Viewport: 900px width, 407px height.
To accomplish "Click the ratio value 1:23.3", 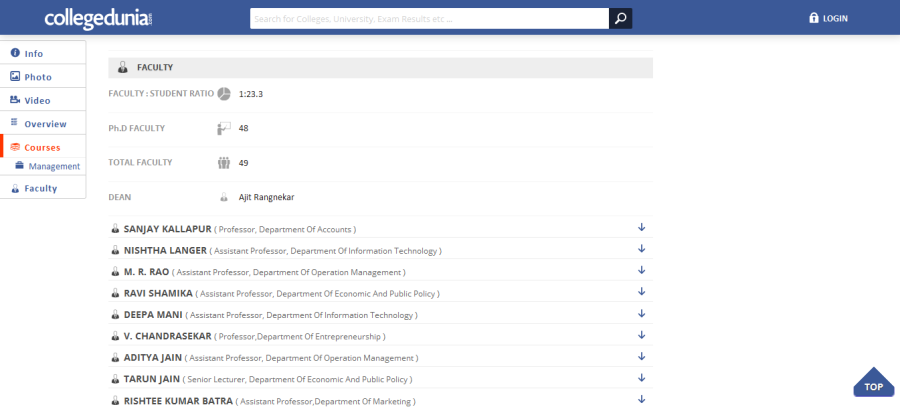I will [x=251, y=94].
